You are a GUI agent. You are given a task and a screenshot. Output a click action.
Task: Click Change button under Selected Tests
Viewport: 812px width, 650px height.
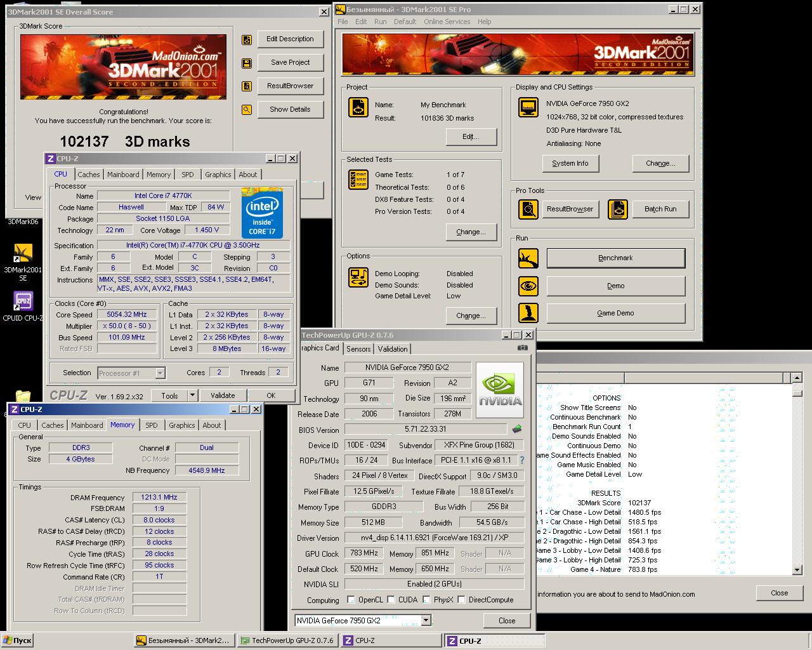click(x=471, y=232)
